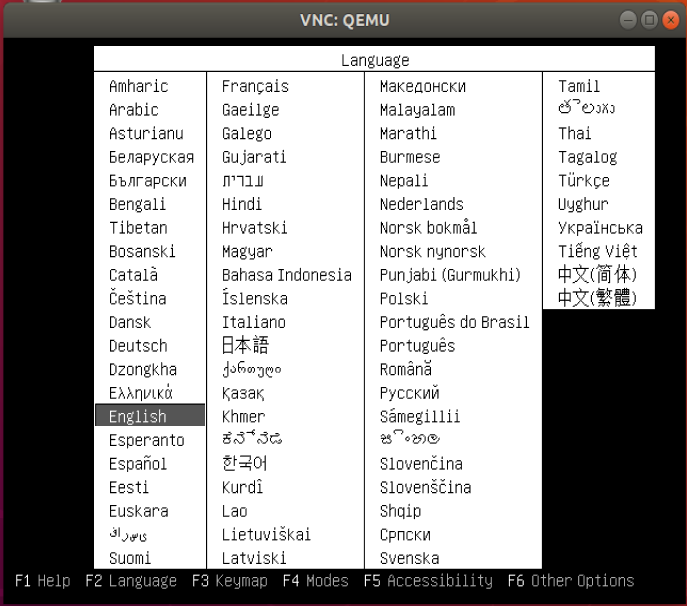This screenshot has height=606, width=687.
Task: Select Norsk bokmål language
Action: tap(428, 228)
